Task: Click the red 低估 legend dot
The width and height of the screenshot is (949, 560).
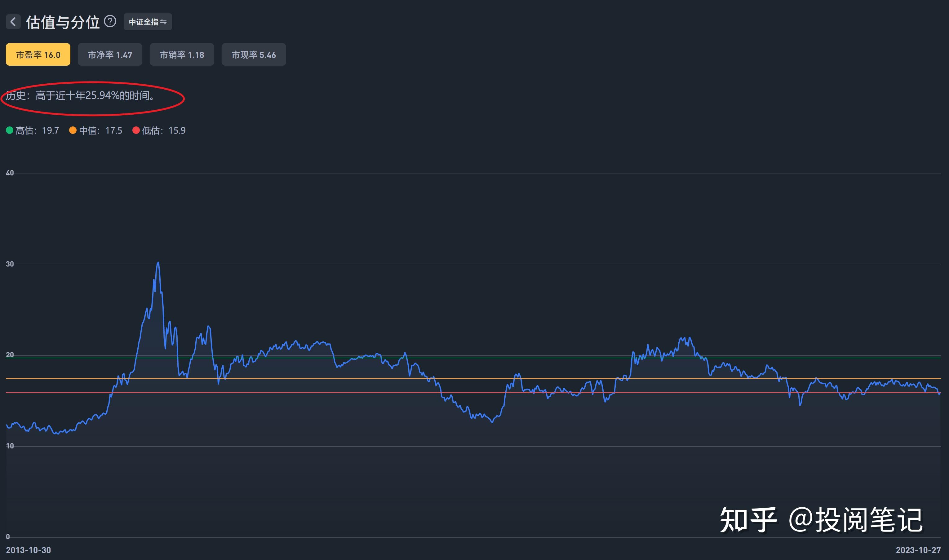Action: pos(136,130)
